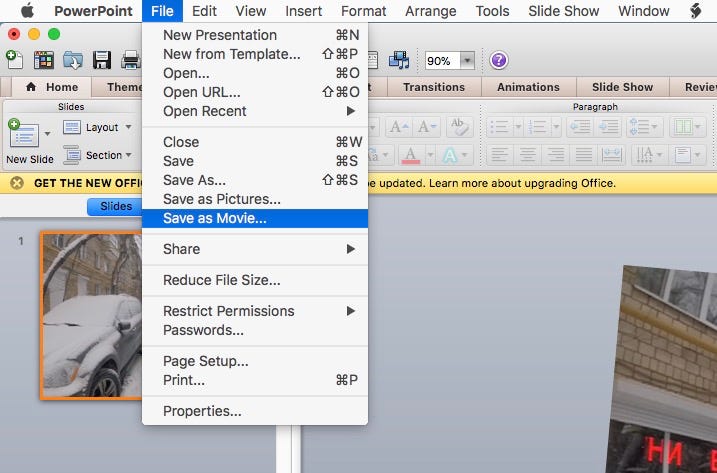The width and height of the screenshot is (717, 473).
Task: Choose Open URL...
Action: (255, 92)
